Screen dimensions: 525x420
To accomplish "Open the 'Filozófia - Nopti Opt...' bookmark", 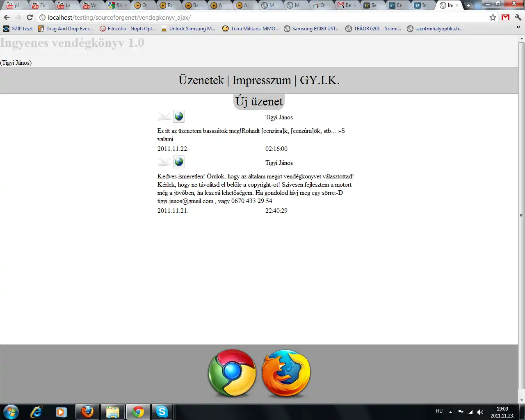I will pos(128,29).
